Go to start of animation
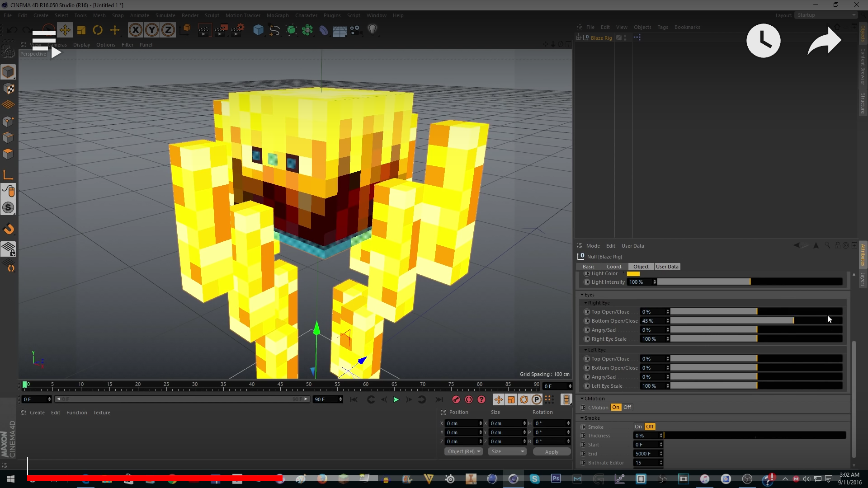Screen dimensions: 868x488 click(x=354, y=399)
